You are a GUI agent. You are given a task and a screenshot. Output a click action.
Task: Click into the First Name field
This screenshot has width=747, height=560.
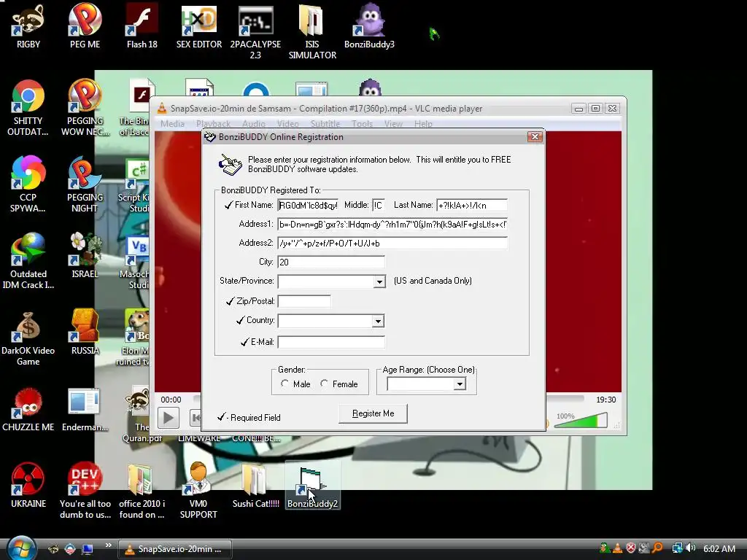(x=308, y=205)
